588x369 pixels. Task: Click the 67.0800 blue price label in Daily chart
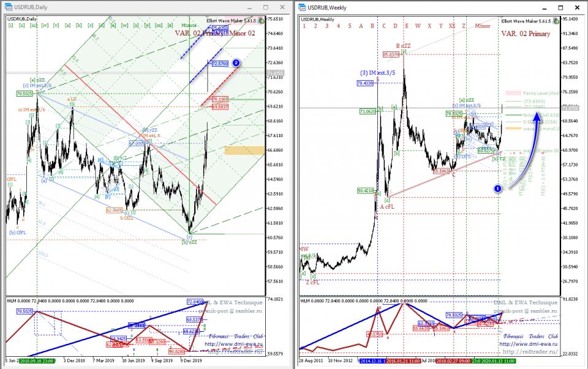[x=137, y=143]
